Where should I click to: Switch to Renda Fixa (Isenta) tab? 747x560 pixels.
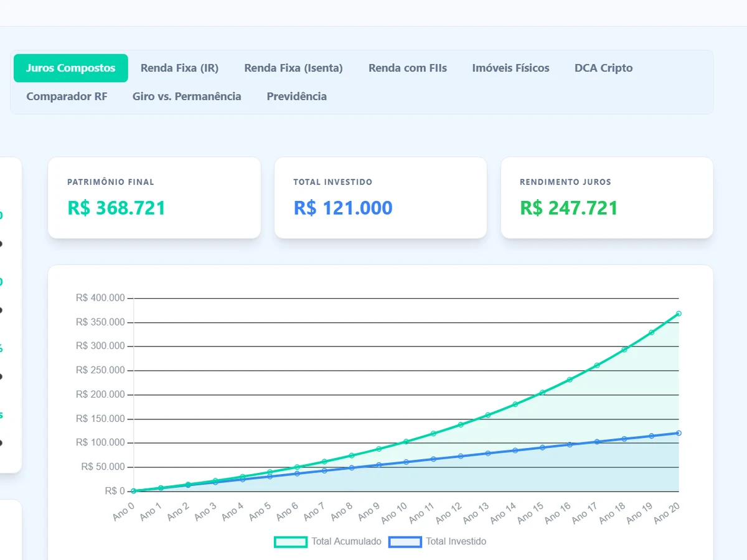293,68
